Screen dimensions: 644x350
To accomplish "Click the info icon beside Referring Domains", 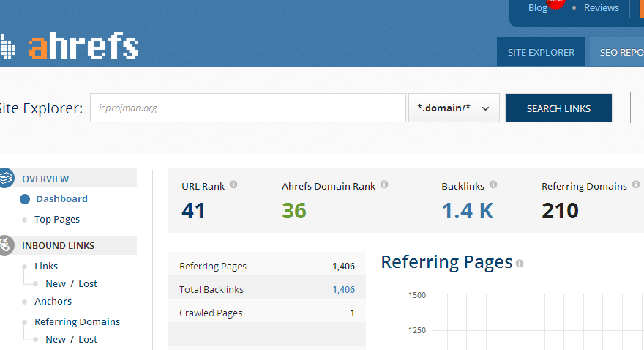I will pos(636,185).
